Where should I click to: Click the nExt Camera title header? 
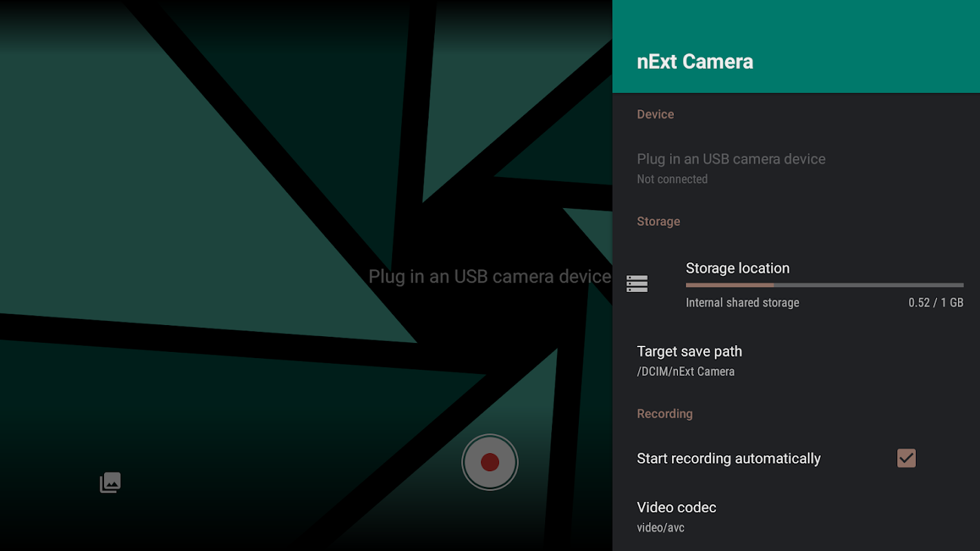[x=695, y=61]
